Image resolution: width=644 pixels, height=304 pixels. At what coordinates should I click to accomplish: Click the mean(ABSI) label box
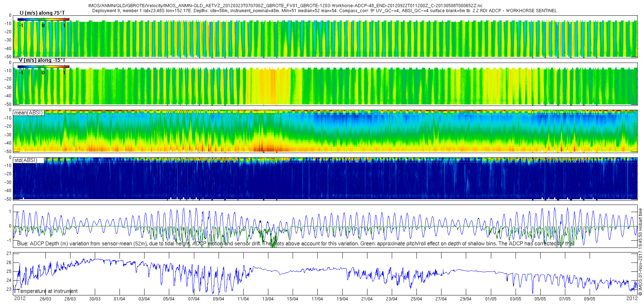pyautogui.click(x=29, y=113)
